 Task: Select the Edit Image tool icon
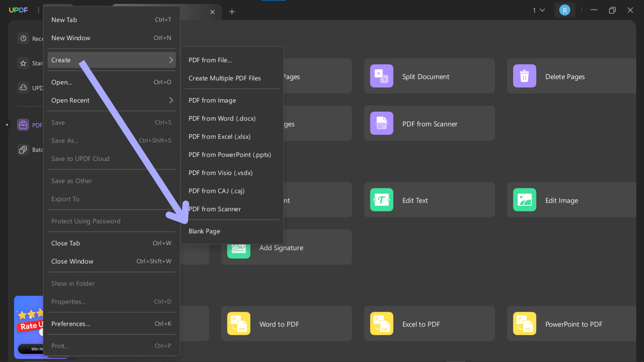pyautogui.click(x=524, y=200)
